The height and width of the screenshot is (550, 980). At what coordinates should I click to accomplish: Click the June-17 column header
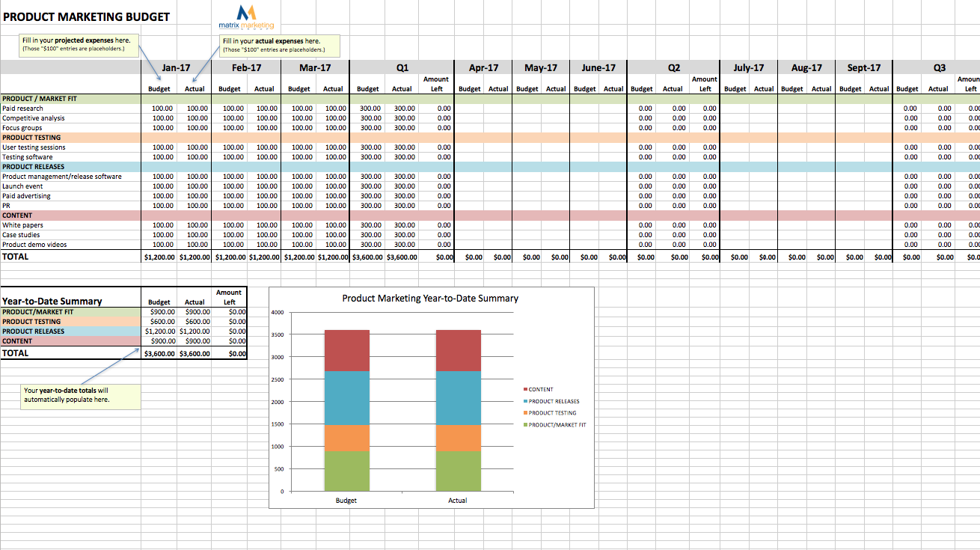coord(598,67)
